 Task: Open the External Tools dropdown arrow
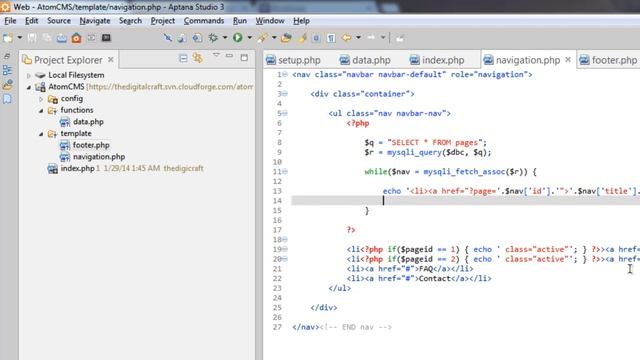point(274,38)
